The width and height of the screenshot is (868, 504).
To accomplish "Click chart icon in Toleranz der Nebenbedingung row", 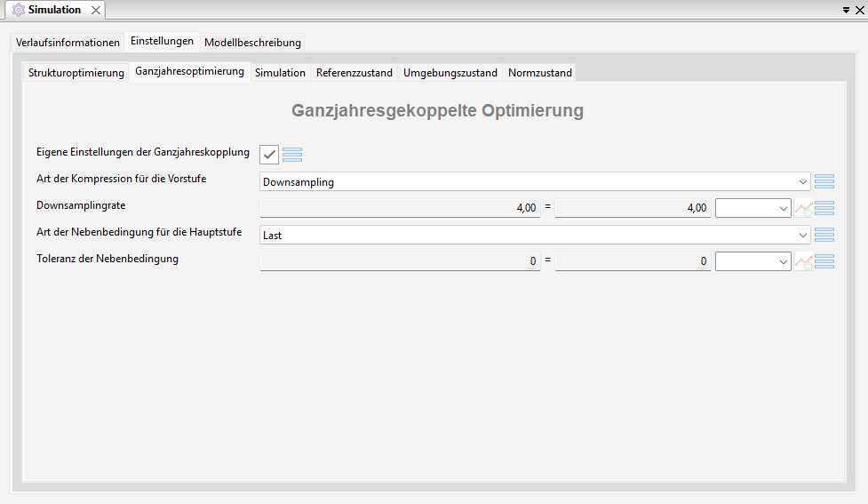I will (803, 262).
